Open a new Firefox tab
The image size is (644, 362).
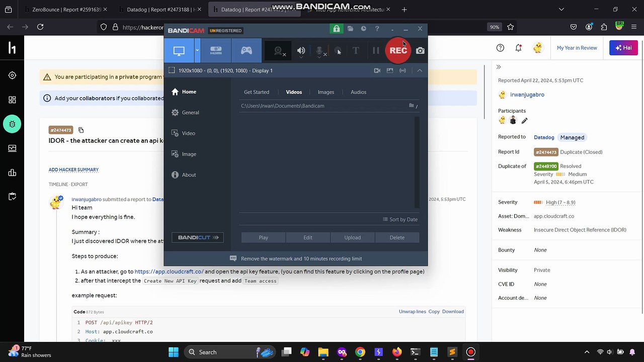click(404, 9)
